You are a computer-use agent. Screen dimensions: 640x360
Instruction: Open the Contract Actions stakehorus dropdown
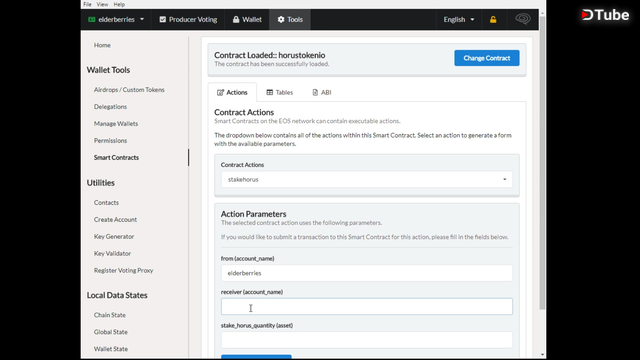coord(367,180)
